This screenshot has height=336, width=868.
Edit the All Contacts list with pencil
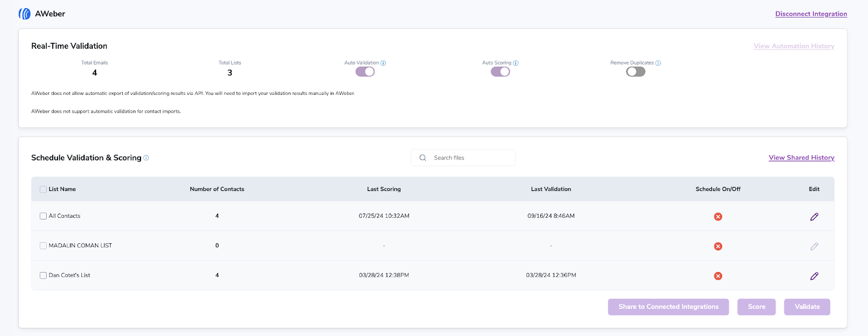click(814, 217)
